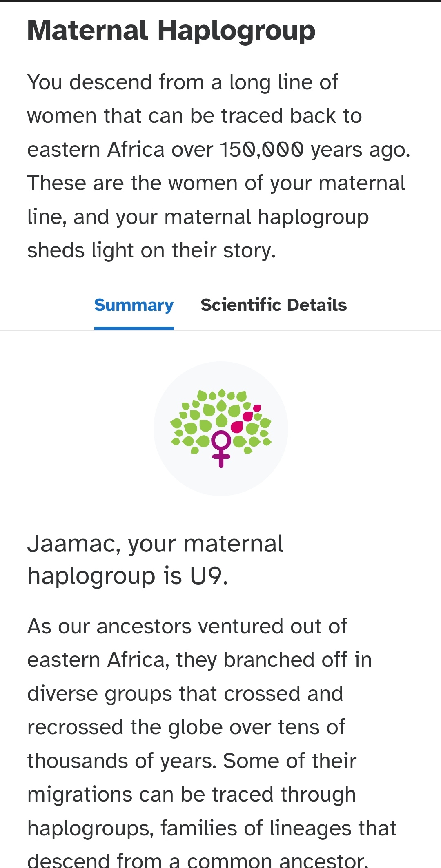The width and height of the screenshot is (441, 868).
Task: Select the Summary tab
Action: click(134, 306)
